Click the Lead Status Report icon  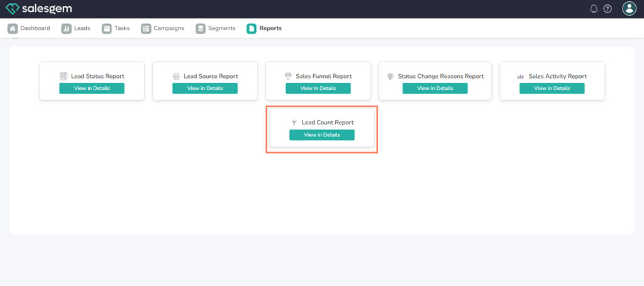[x=64, y=76]
